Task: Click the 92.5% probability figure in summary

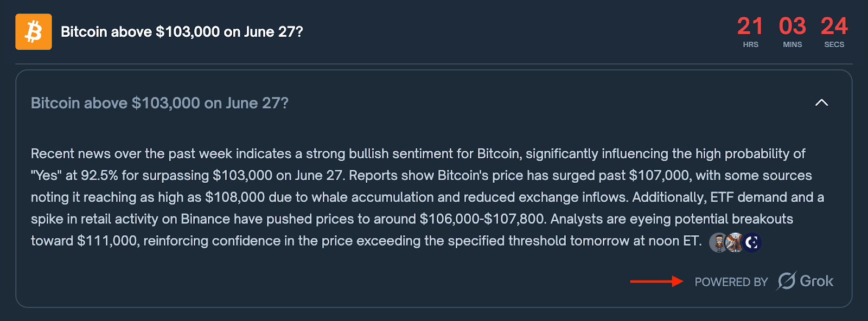Action: click(x=99, y=176)
